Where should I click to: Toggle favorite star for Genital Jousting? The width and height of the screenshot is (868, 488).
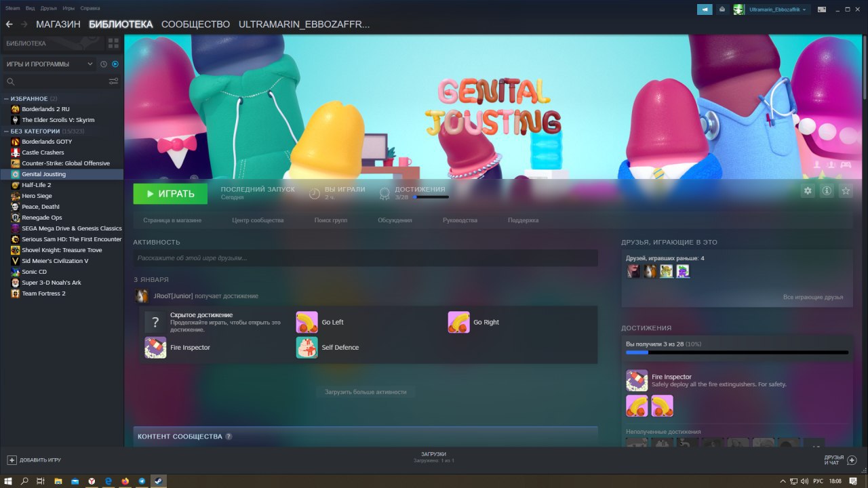point(846,191)
